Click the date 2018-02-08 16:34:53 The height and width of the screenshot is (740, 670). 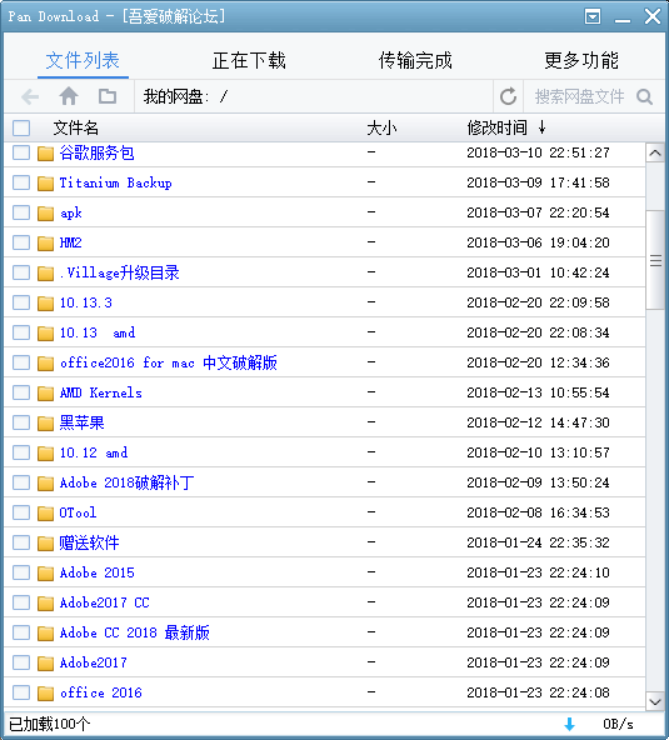coord(538,513)
